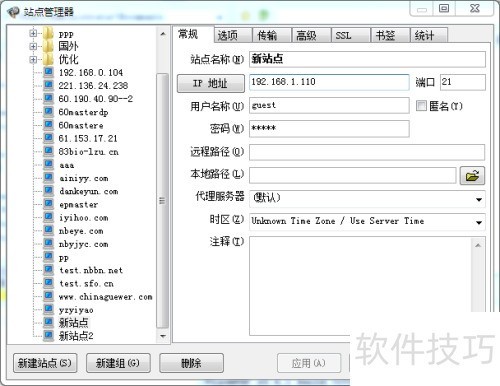This screenshot has height=386, width=500.
Task: Click the site icon beside aaa
Action: [49, 164]
